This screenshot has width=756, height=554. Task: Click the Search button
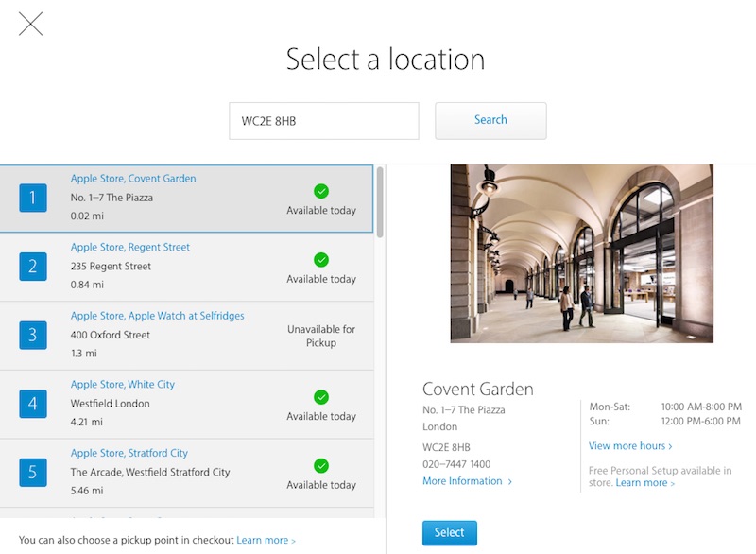490,121
